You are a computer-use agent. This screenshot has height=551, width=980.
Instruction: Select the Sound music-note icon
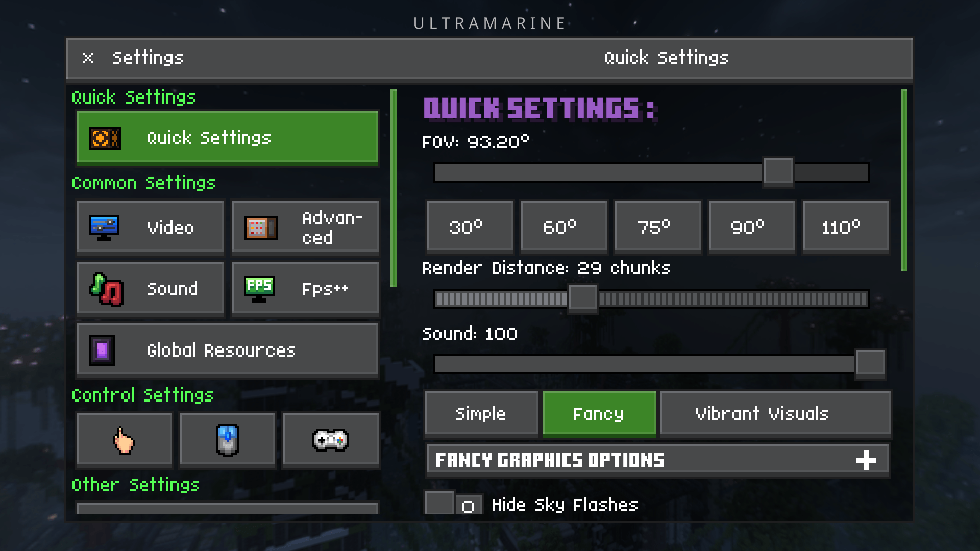[x=106, y=288]
